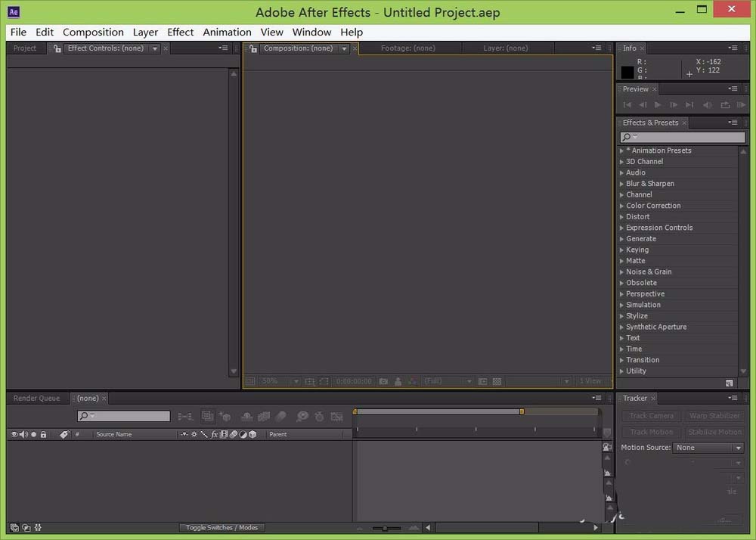Toggle the Draft 3D icon in timeline

[225, 416]
